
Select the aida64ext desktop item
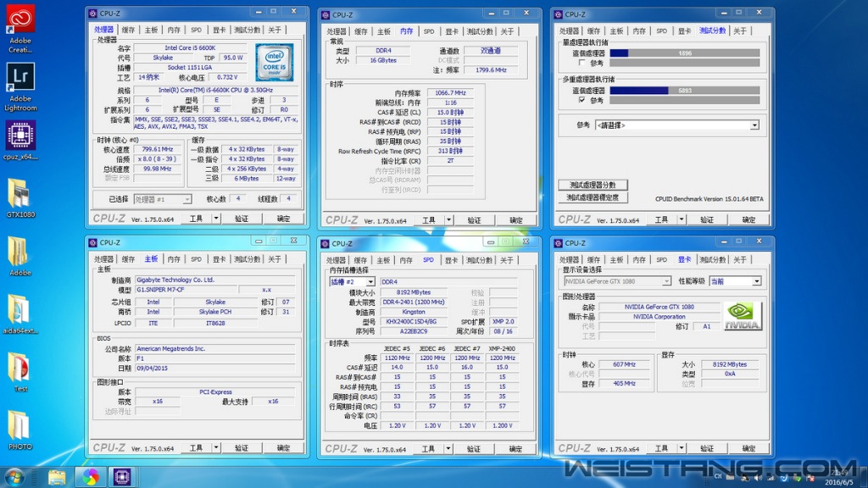coord(20,314)
